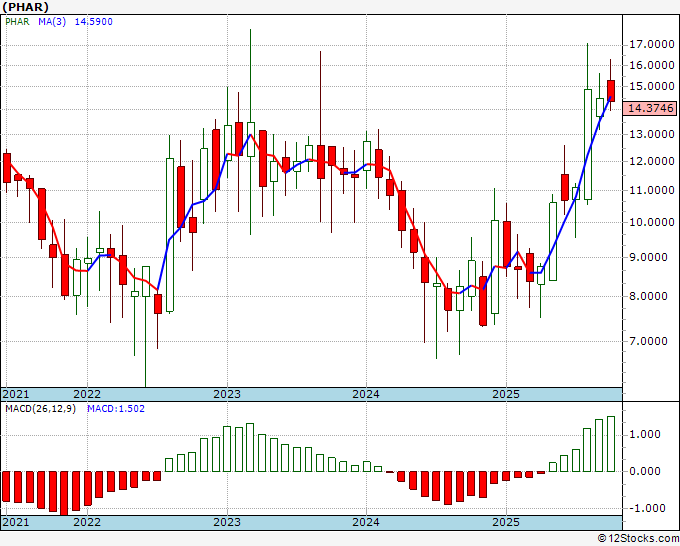The image size is (680, 546).
Task: Click the 0.000 MACD axis label
Action: [646, 471]
